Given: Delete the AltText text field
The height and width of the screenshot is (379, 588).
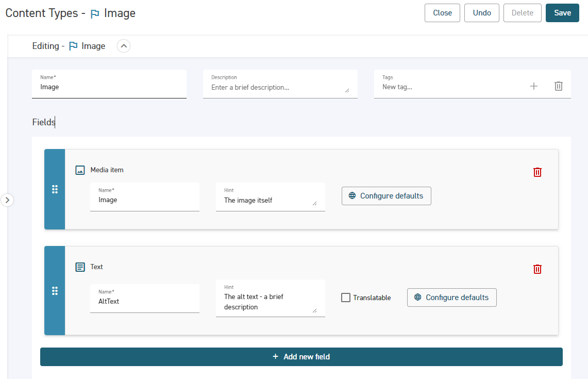Looking at the screenshot, I should point(537,269).
